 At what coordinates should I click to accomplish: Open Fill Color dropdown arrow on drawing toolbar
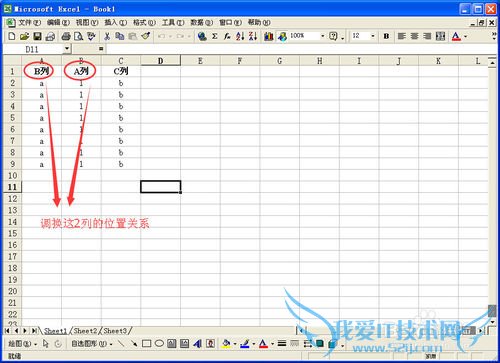[235, 343]
